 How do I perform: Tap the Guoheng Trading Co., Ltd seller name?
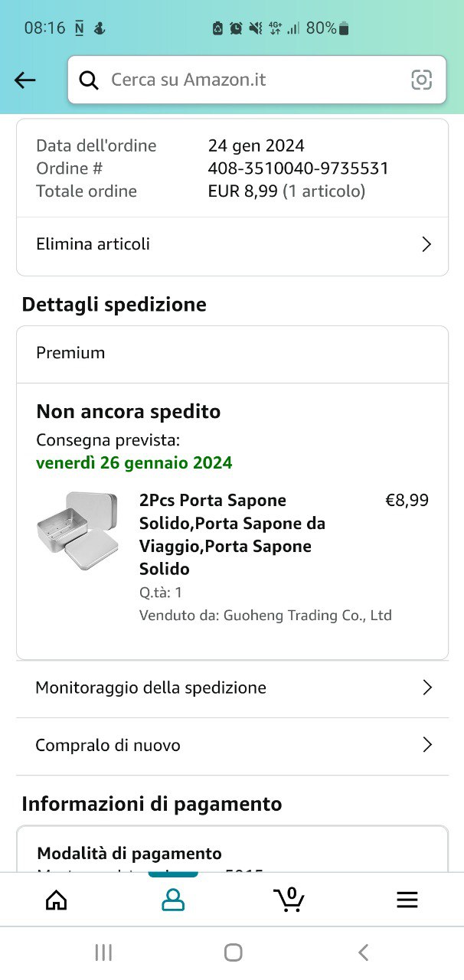pos(308,615)
